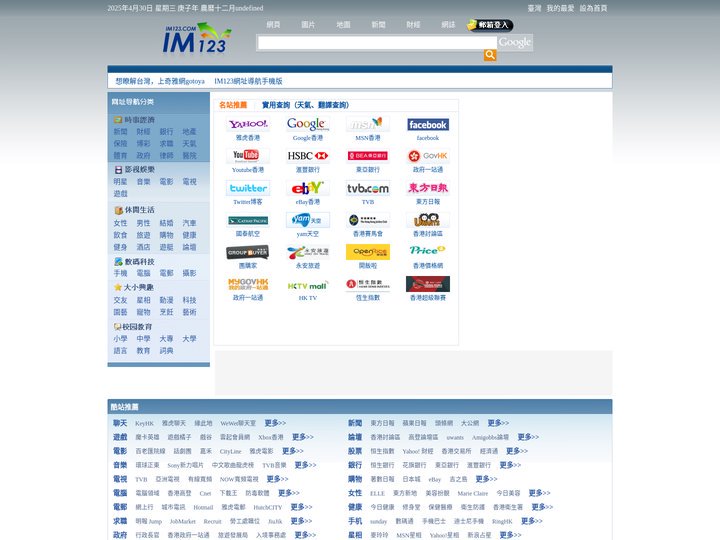Click the 郵箱登入 mailbox login button
This screenshot has width=720, height=540.
pyautogui.click(x=490, y=25)
